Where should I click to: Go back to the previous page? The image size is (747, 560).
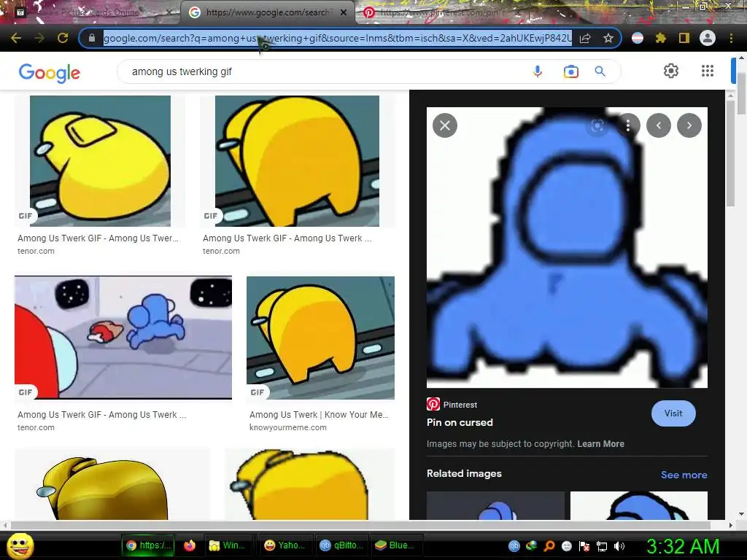[x=16, y=38]
